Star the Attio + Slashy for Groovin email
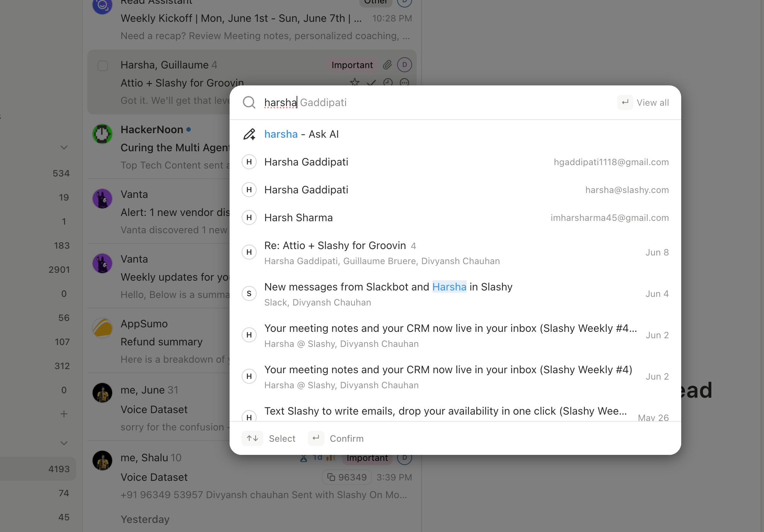Image resolution: width=764 pixels, height=532 pixels. [355, 82]
